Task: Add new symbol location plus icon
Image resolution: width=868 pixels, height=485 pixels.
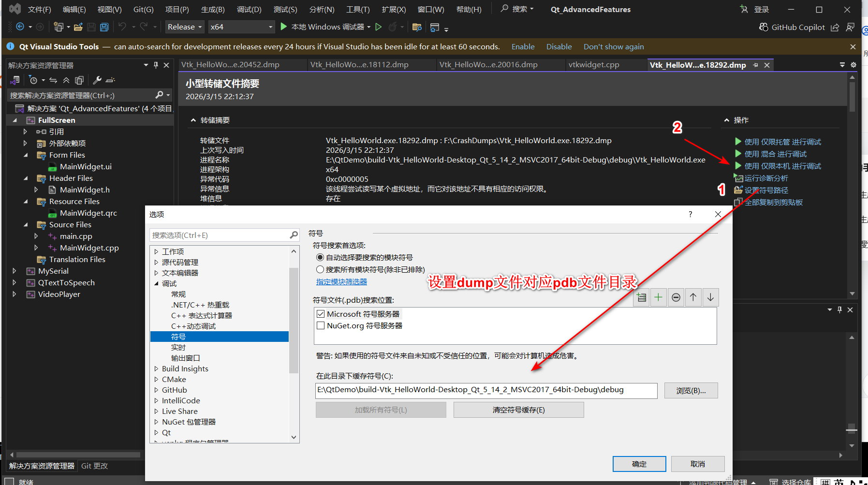Action: pos(658,297)
